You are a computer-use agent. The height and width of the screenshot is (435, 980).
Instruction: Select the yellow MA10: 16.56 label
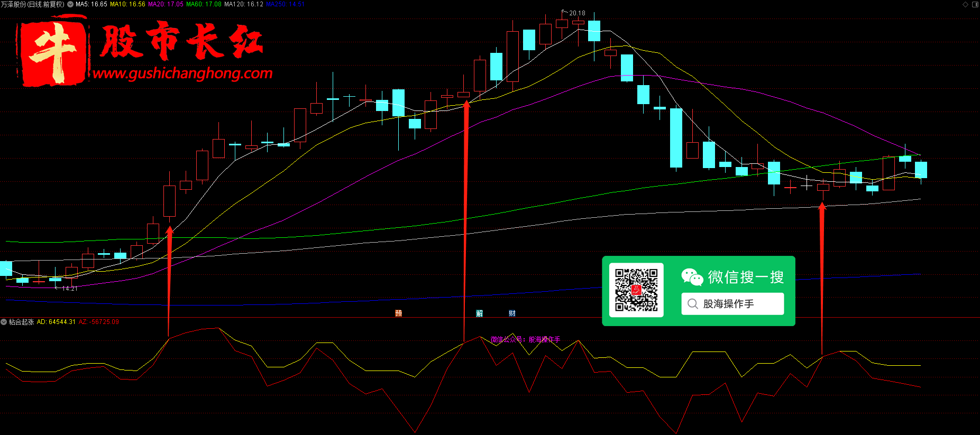127,4
